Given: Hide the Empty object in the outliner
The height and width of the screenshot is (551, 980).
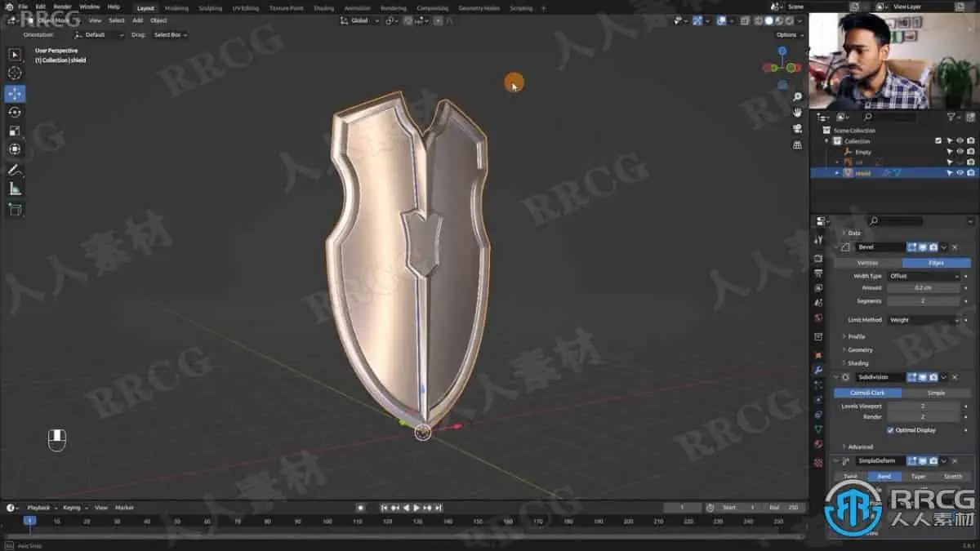Looking at the screenshot, I should [959, 152].
